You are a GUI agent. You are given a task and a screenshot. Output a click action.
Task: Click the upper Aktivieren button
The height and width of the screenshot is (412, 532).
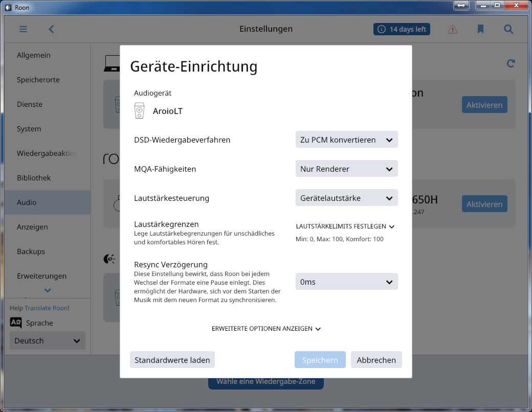(x=484, y=105)
